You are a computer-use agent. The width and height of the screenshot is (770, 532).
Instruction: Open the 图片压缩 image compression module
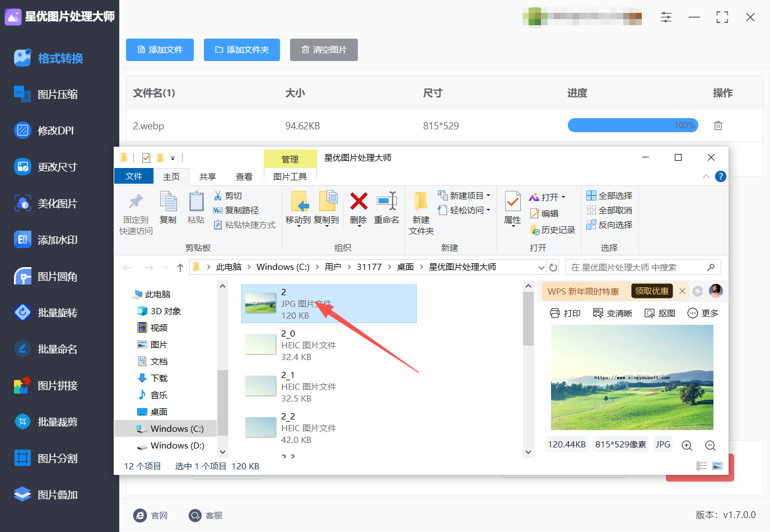tap(46, 95)
